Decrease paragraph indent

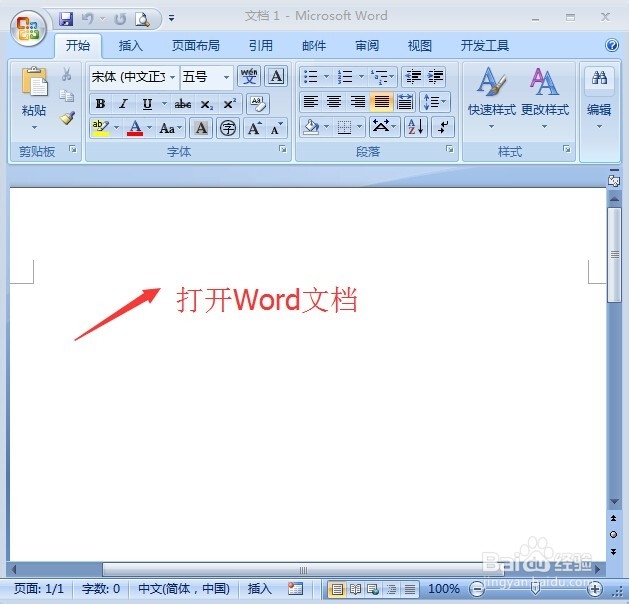(x=413, y=76)
